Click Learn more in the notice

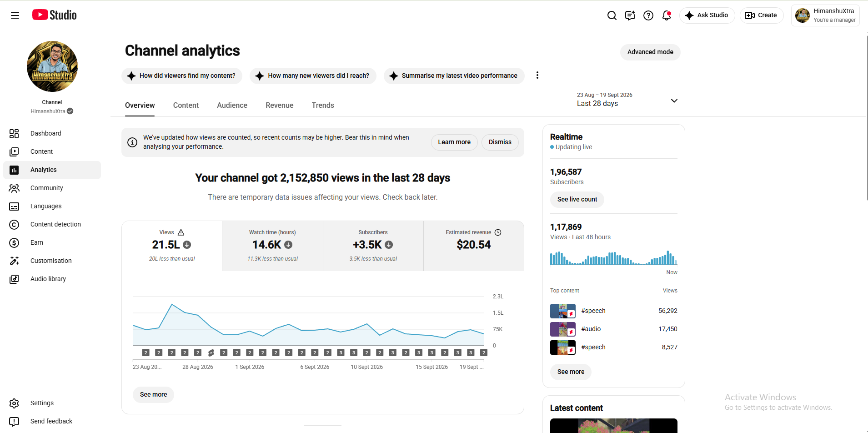pos(454,142)
